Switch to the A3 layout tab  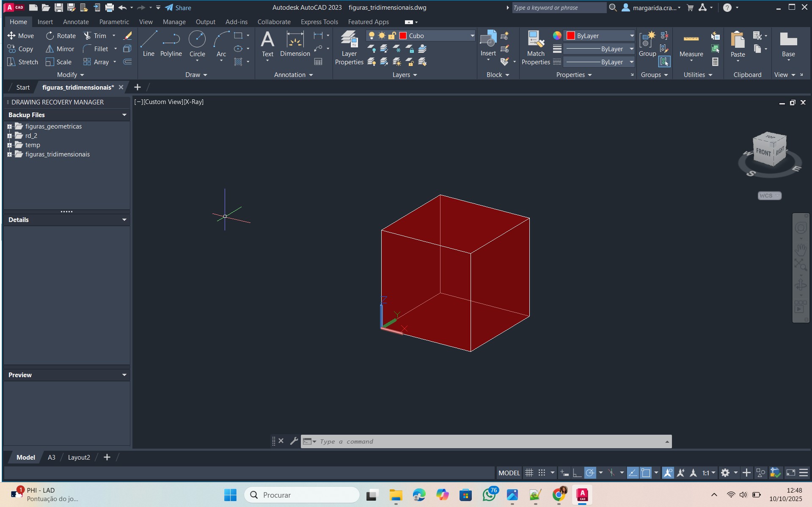51,457
